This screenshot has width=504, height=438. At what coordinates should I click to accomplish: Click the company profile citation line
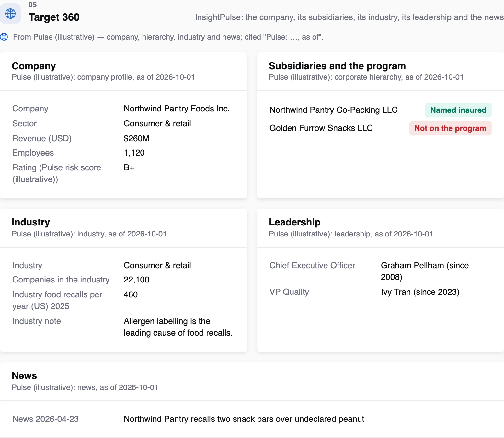(103, 77)
